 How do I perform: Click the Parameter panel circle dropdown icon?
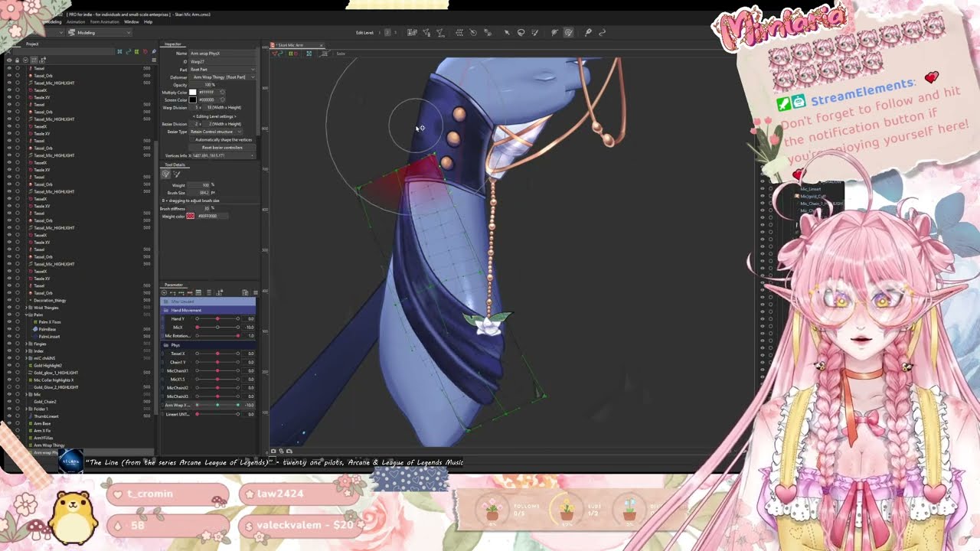coord(165,292)
